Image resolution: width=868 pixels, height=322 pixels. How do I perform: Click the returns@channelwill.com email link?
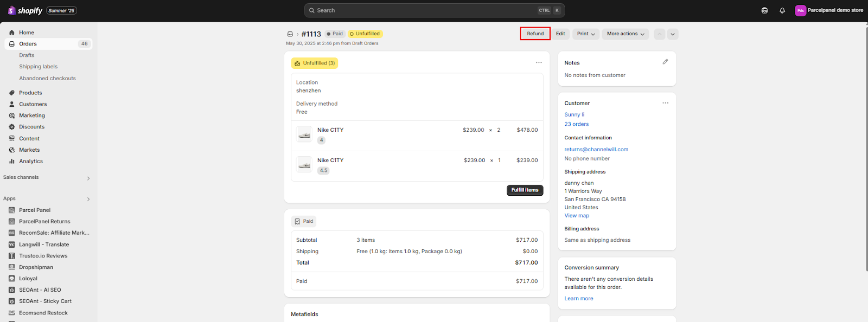tap(596, 150)
